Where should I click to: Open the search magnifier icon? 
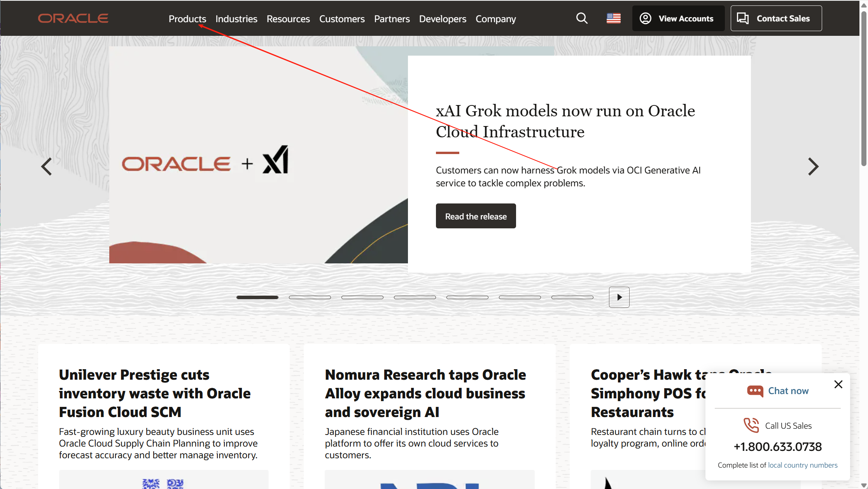pyautogui.click(x=582, y=18)
